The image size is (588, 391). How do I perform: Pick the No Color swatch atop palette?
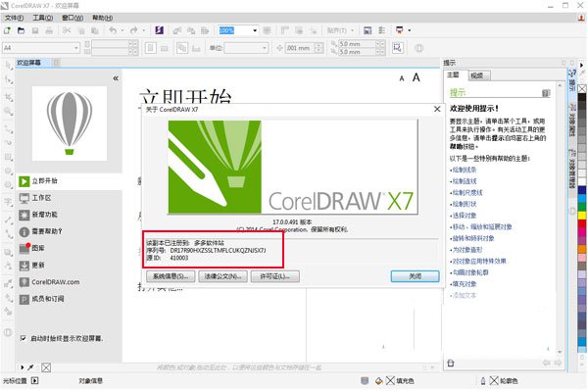[x=582, y=88]
